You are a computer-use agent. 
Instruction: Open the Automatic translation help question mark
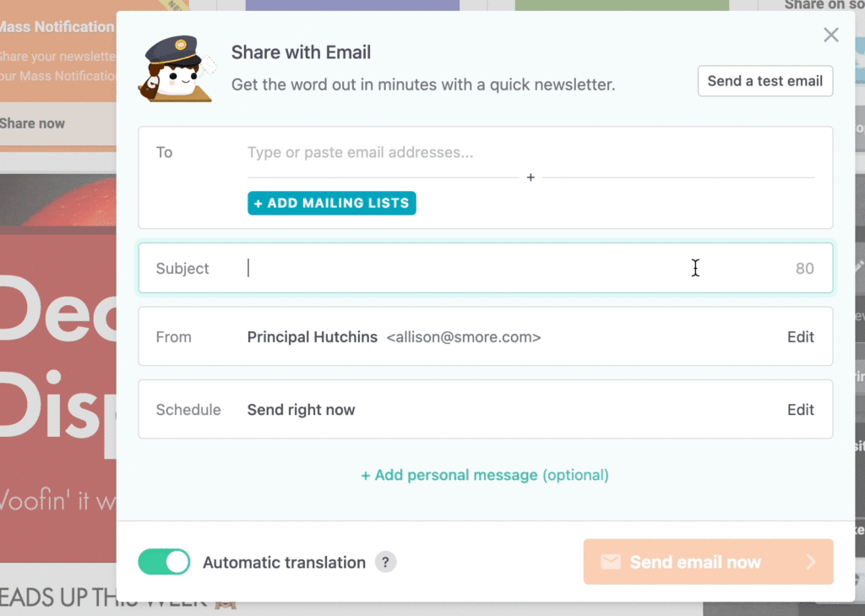pyautogui.click(x=385, y=562)
